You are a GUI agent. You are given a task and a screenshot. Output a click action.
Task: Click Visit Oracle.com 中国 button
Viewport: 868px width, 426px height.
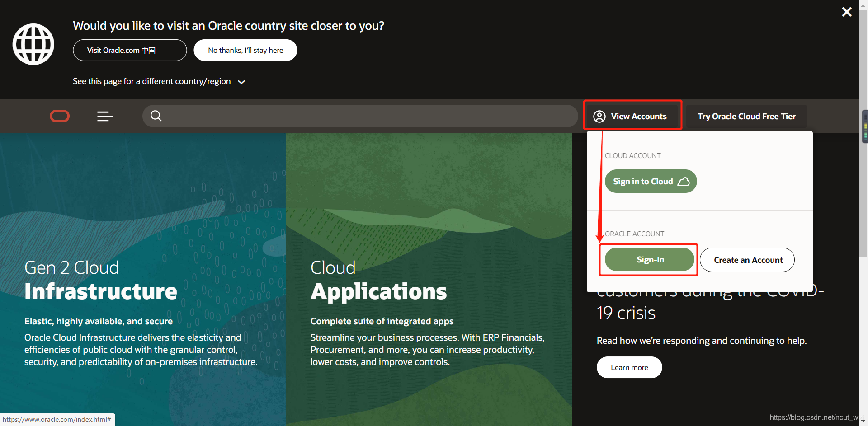tap(130, 50)
